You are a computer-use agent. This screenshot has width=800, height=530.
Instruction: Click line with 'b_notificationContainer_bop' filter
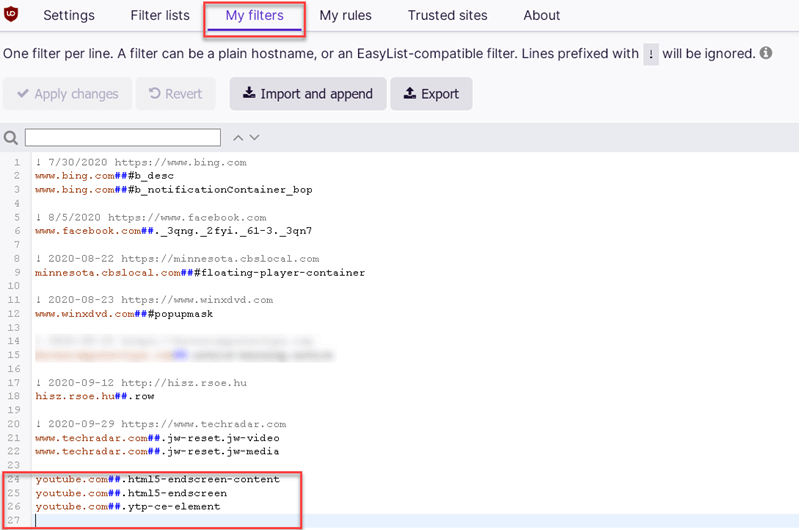173,190
